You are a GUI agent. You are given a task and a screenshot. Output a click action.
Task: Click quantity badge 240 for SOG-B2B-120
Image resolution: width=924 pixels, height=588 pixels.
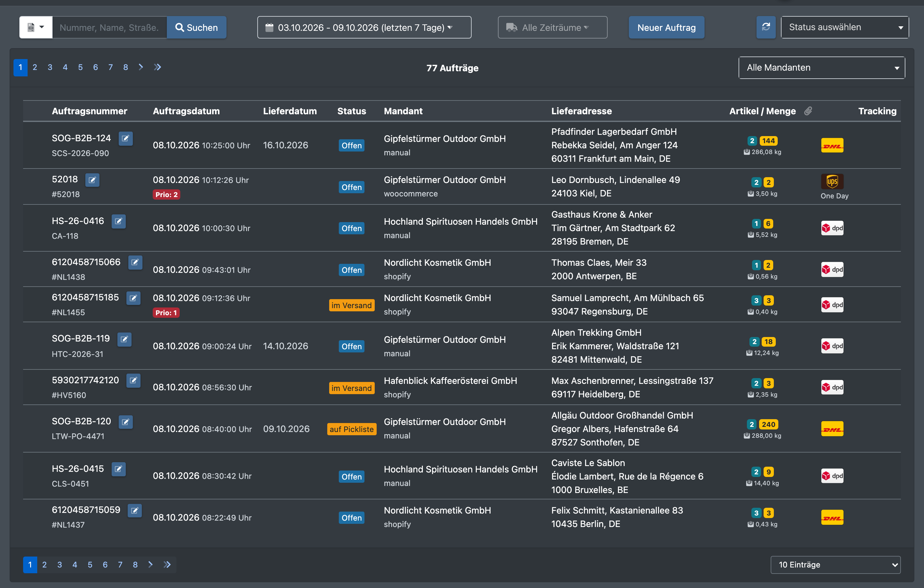pyautogui.click(x=768, y=425)
